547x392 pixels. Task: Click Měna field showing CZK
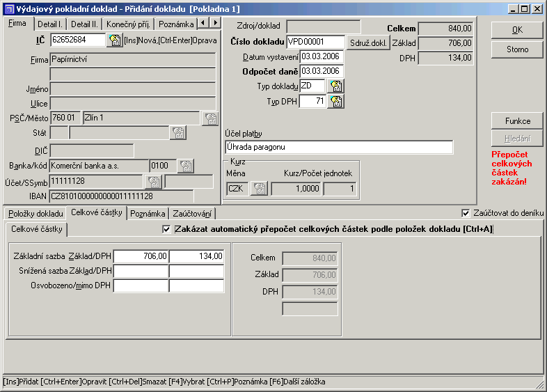[x=237, y=189]
